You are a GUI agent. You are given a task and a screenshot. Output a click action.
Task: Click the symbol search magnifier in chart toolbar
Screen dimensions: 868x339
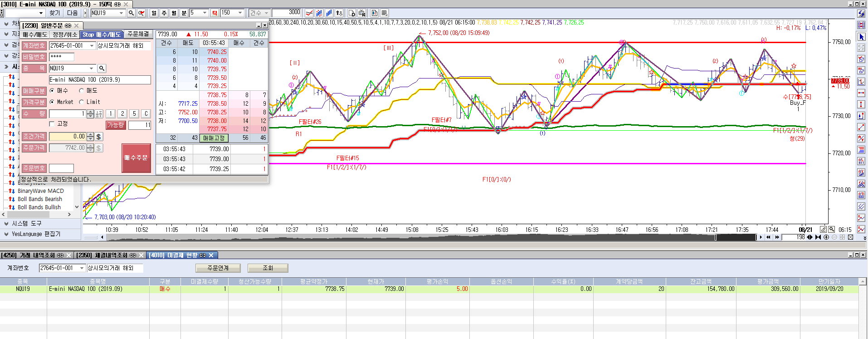pyautogui.click(x=131, y=13)
